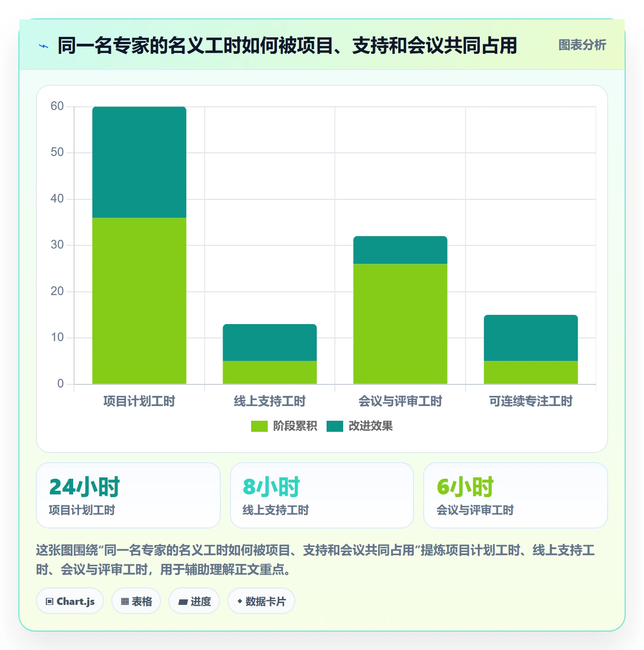644x650 pixels.
Task: Click the green segment of 线上支持工时 bar
Action: coord(270,372)
